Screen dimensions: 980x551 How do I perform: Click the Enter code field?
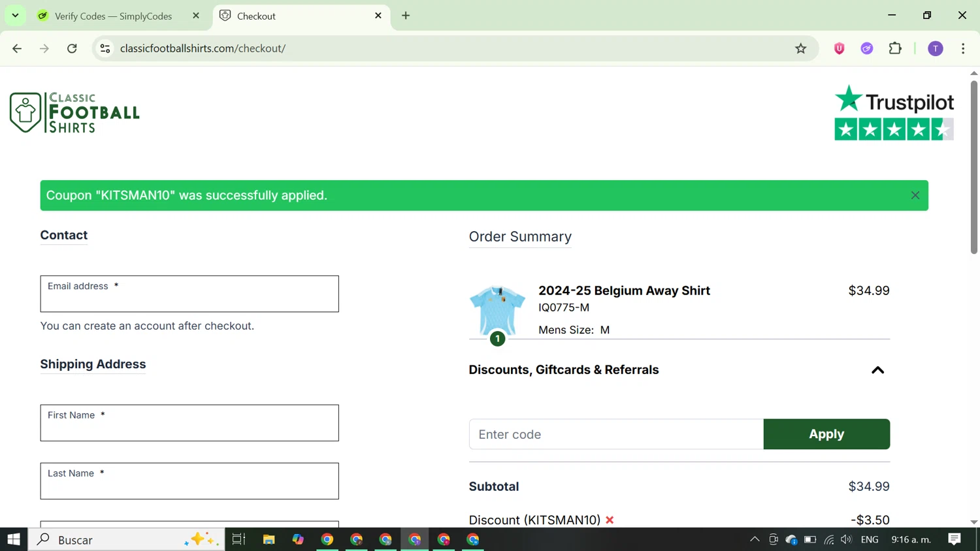pyautogui.click(x=616, y=434)
